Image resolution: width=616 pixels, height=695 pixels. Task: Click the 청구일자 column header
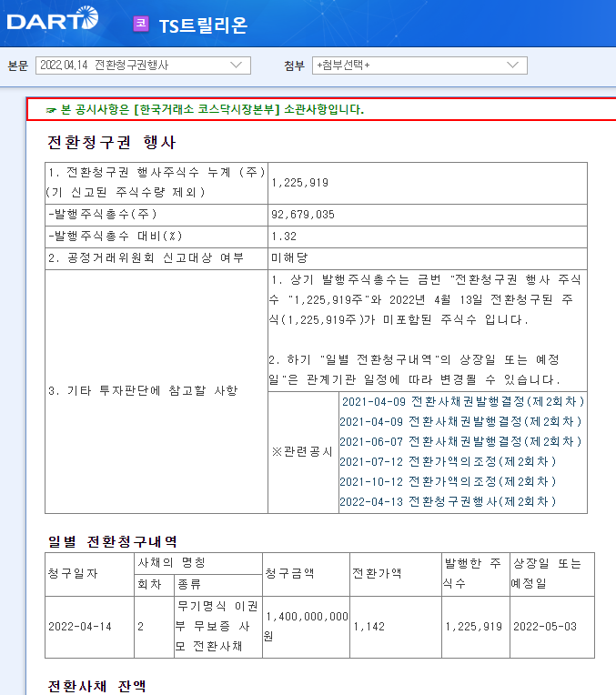click(89, 574)
